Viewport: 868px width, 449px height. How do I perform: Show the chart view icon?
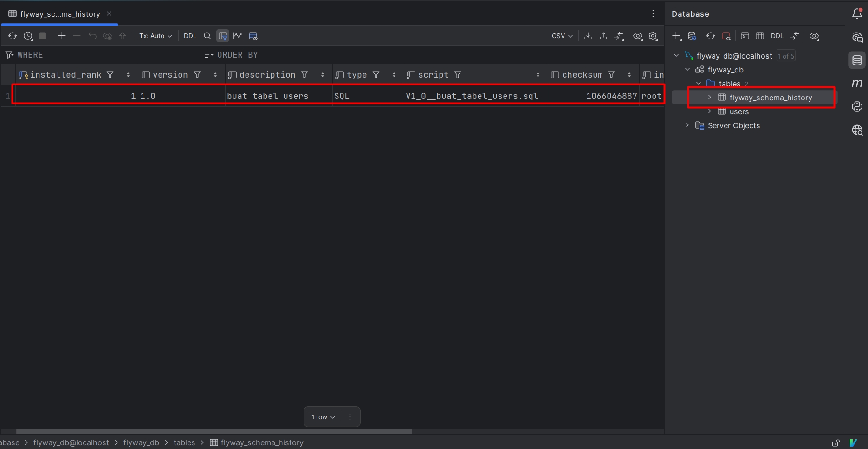pos(238,36)
